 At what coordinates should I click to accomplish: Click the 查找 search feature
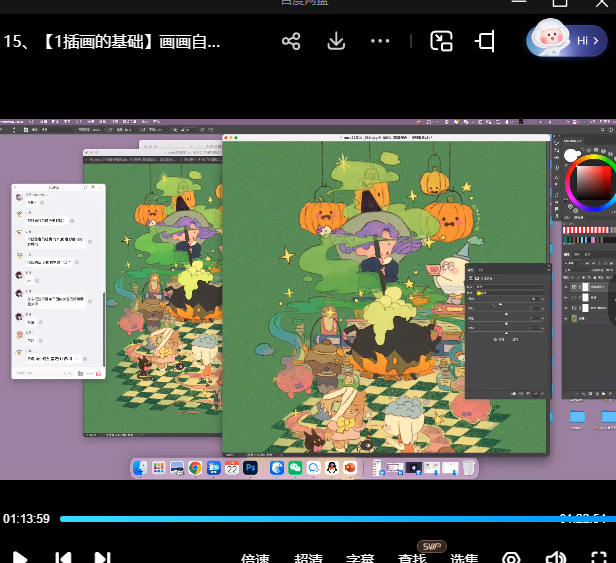[412, 558]
